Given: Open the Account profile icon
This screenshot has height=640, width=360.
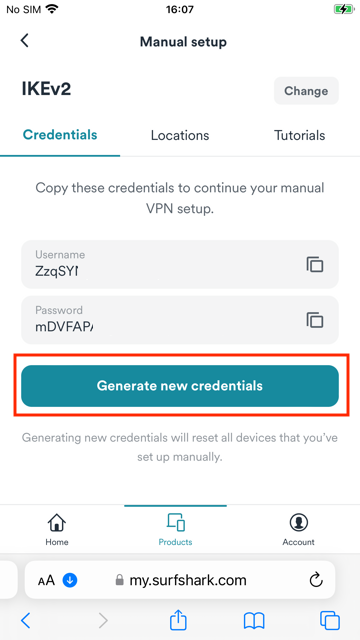Looking at the screenshot, I should [x=299, y=522].
